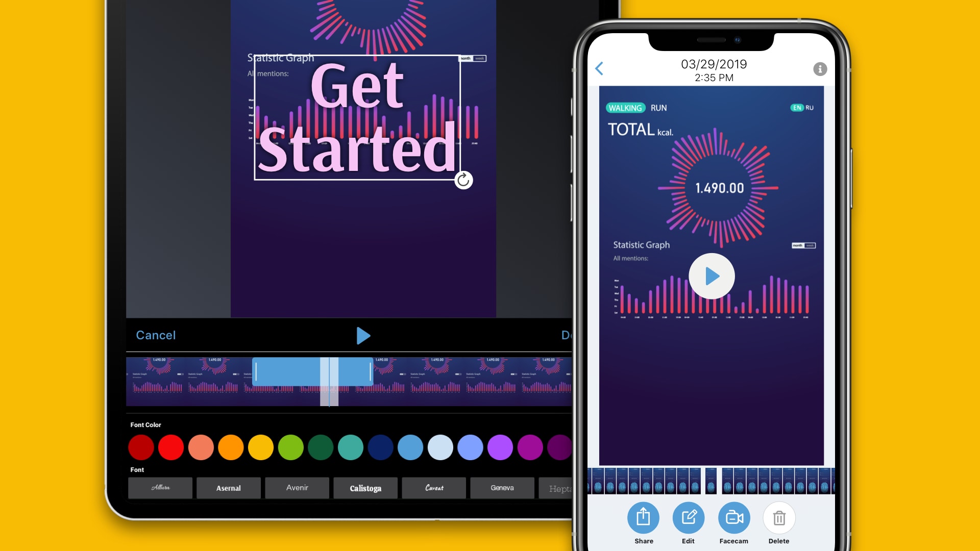Open the Facecam icon on phone toolbar
980x551 pixels.
pyautogui.click(x=733, y=517)
